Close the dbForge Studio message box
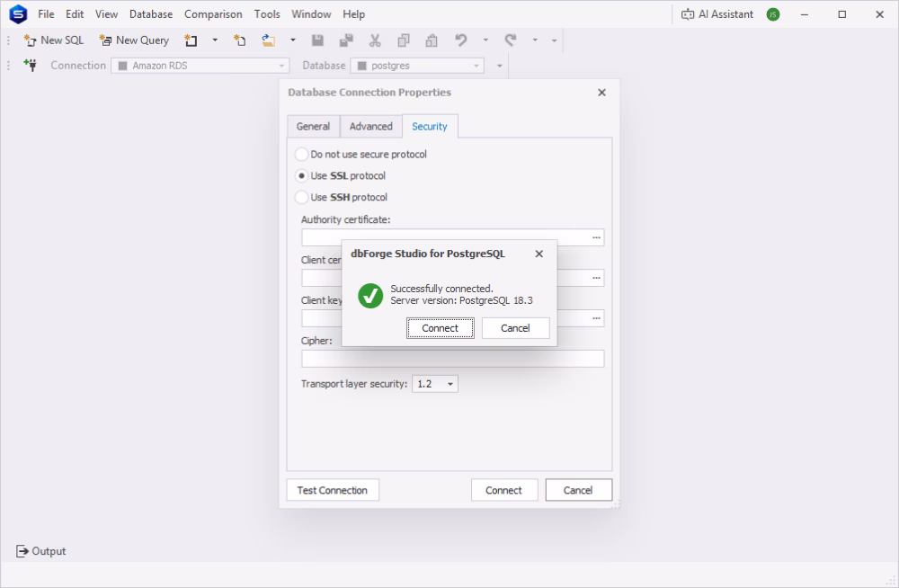Image resolution: width=899 pixels, height=588 pixels. pyautogui.click(x=539, y=254)
